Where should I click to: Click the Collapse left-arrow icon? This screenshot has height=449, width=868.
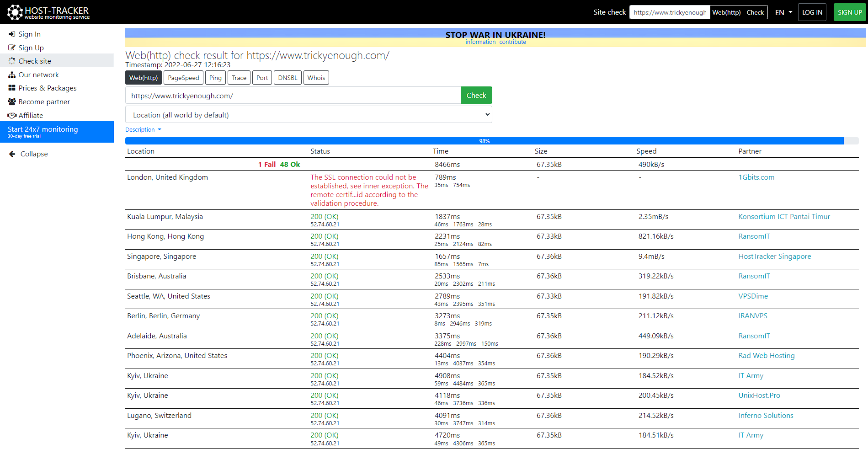pos(12,154)
